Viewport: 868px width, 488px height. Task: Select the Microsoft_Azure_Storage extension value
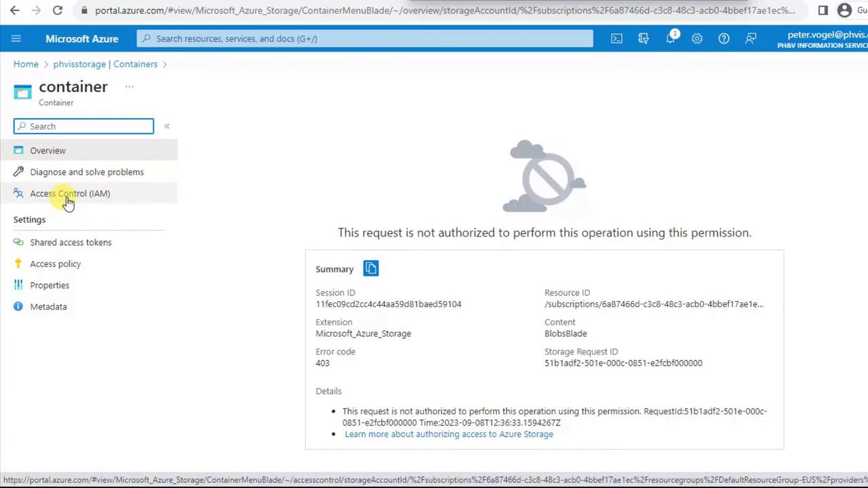tap(363, 333)
